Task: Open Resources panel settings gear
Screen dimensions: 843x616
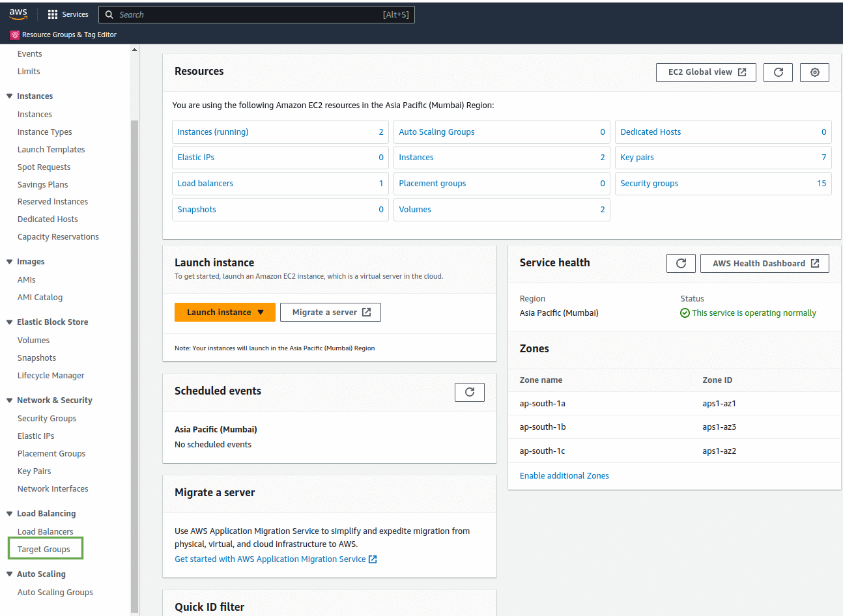Action: (814, 72)
